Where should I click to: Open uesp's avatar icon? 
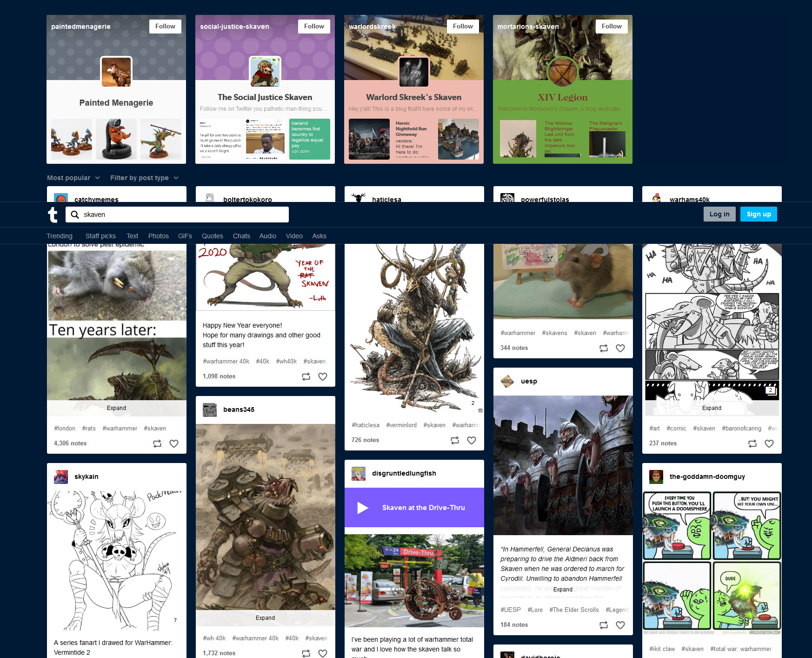click(507, 381)
